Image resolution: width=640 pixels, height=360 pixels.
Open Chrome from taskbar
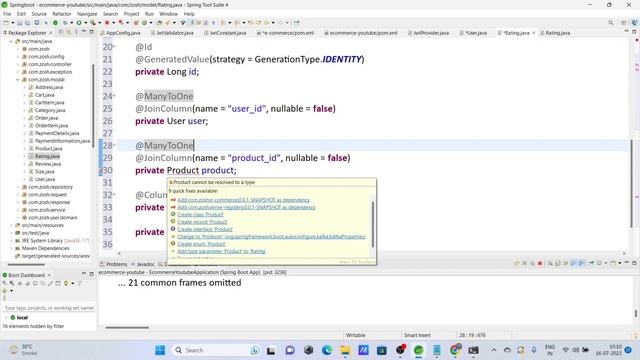[455, 350]
